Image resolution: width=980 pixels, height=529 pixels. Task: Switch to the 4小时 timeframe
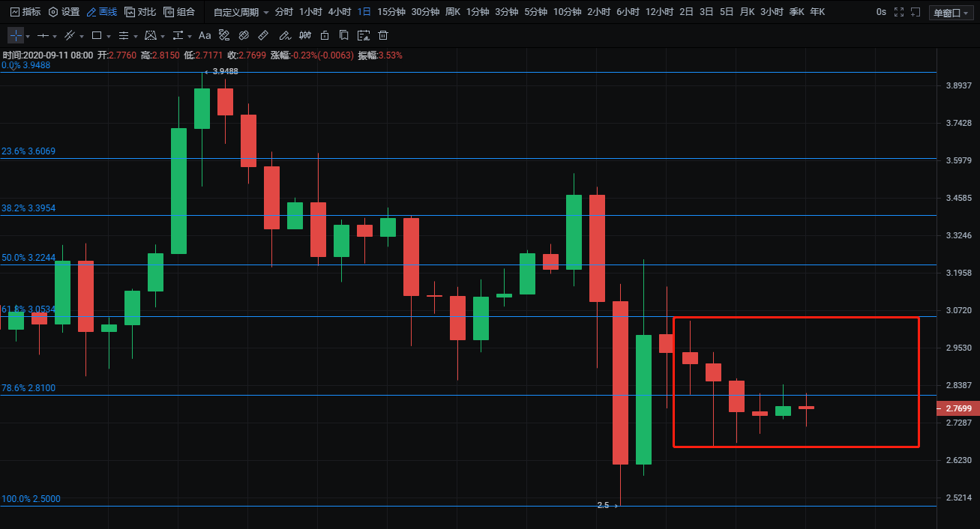pos(340,12)
